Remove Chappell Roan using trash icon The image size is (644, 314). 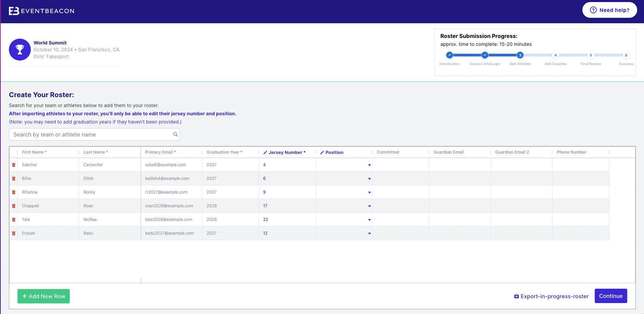coord(14,206)
